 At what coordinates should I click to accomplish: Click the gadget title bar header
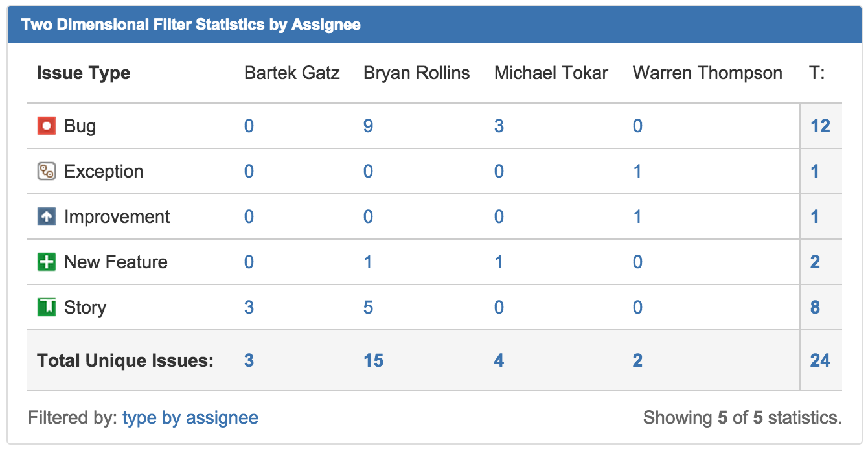tap(434, 25)
